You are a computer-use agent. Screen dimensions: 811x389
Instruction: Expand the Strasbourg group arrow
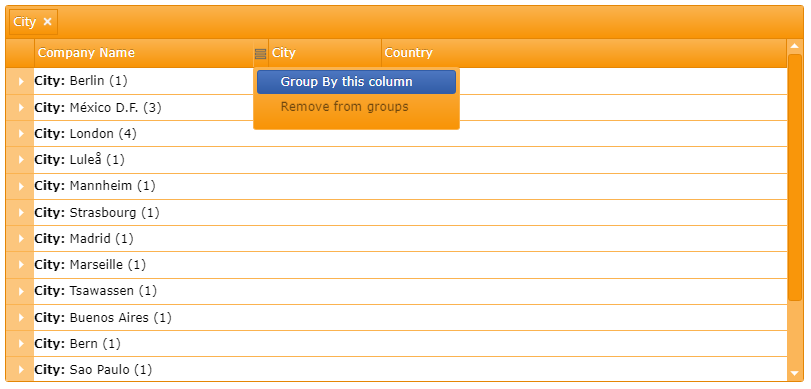click(21, 213)
